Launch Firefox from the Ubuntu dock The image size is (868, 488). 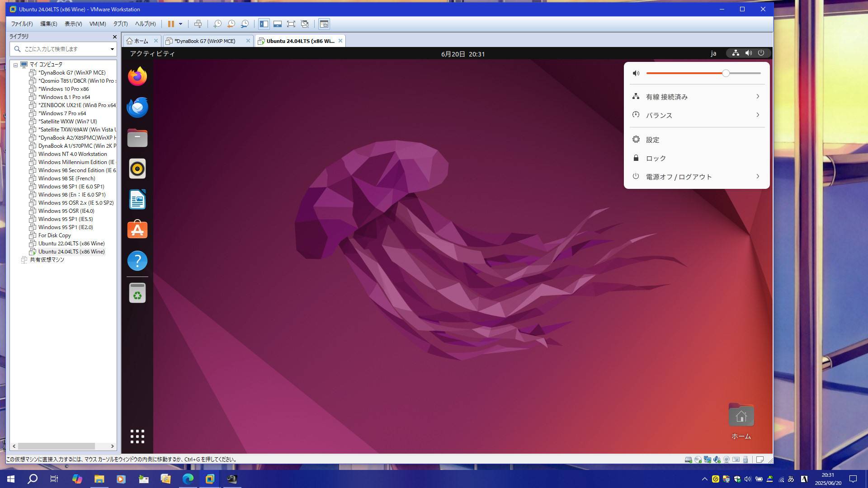(137, 76)
